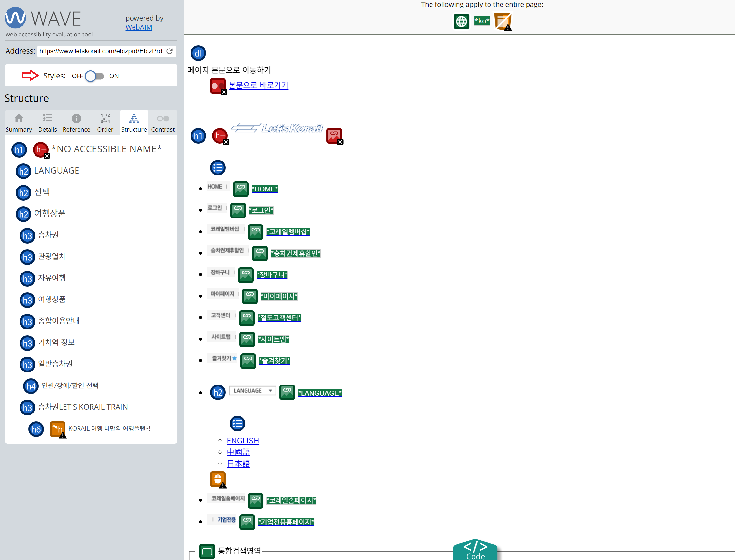Click the Let's Korail logo image
The height and width of the screenshot is (560, 735).
tap(277, 128)
